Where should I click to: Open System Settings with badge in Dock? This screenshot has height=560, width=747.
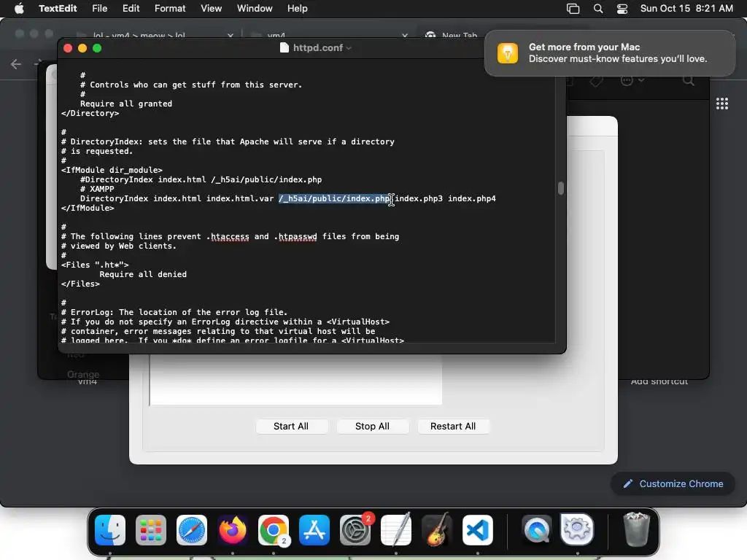coord(355,529)
